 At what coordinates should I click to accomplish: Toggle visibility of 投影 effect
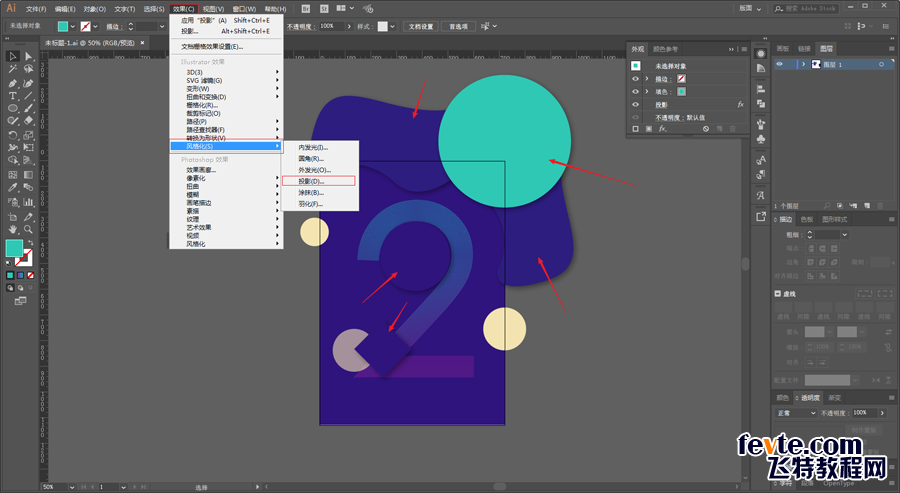click(x=635, y=104)
